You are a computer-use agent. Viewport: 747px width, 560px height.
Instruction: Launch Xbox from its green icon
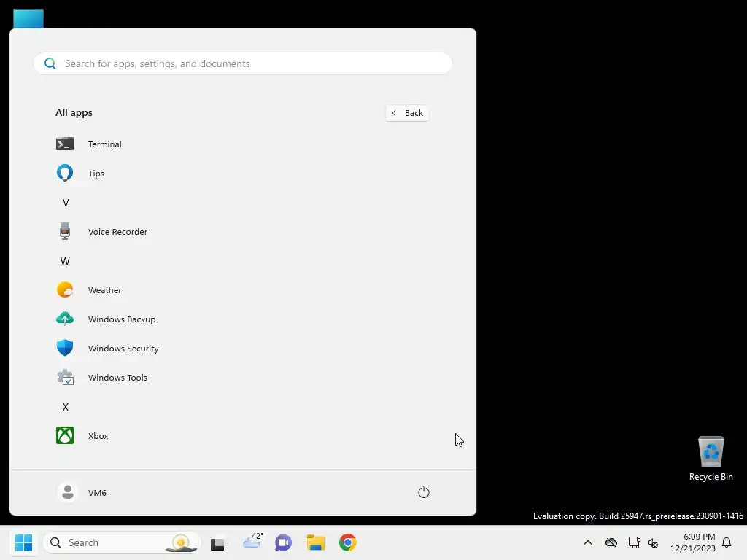(65, 435)
